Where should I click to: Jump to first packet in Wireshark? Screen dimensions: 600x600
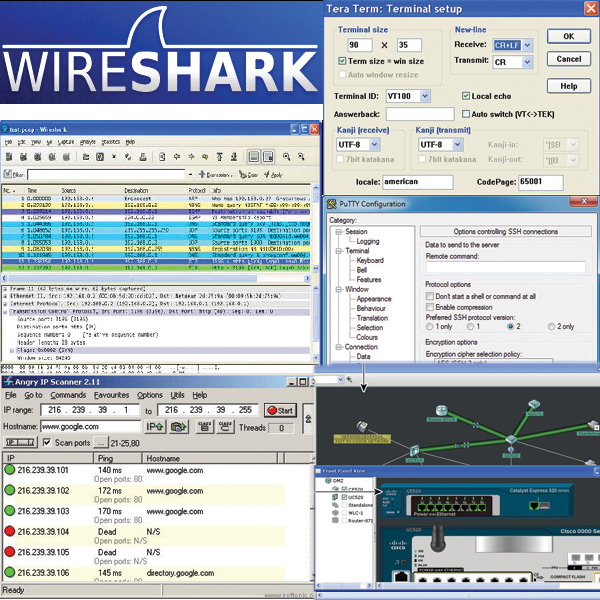click(220, 157)
